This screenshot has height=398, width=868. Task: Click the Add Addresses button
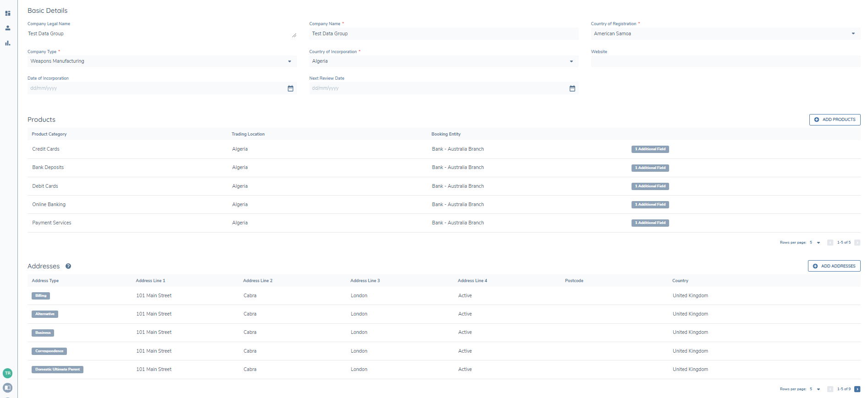coord(834,266)
